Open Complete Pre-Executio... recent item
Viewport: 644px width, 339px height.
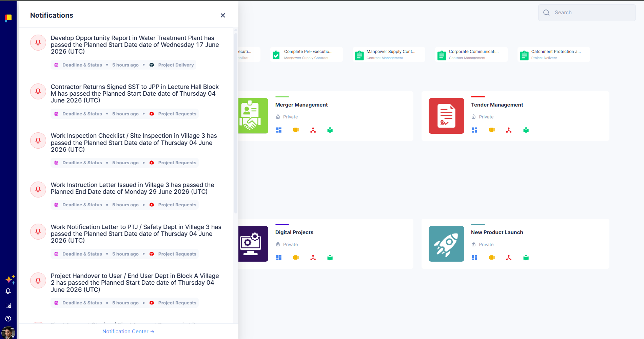coord(307,54)
